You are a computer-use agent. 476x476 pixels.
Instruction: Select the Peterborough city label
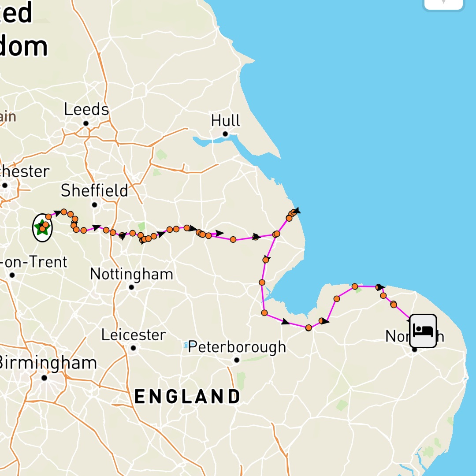[237, 347]
